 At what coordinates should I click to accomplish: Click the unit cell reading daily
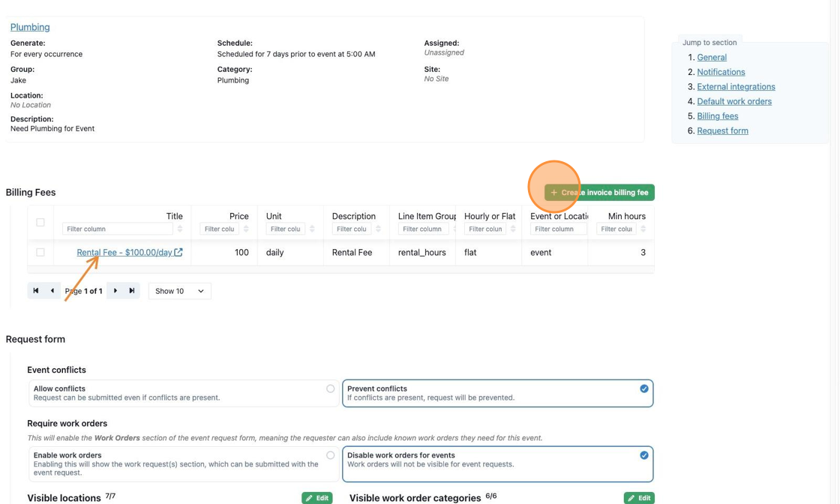coord(290,252)
